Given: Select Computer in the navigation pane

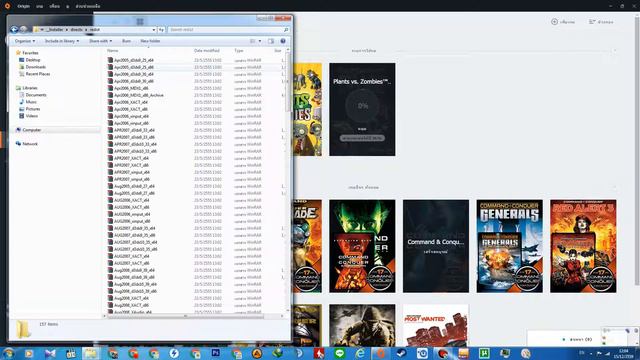Looking at the screenshot, I should [28, 130].
